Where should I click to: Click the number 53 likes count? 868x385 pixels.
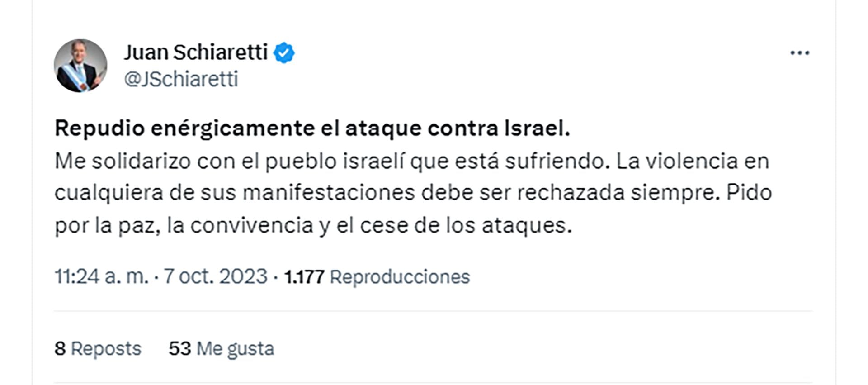(179, 349)
